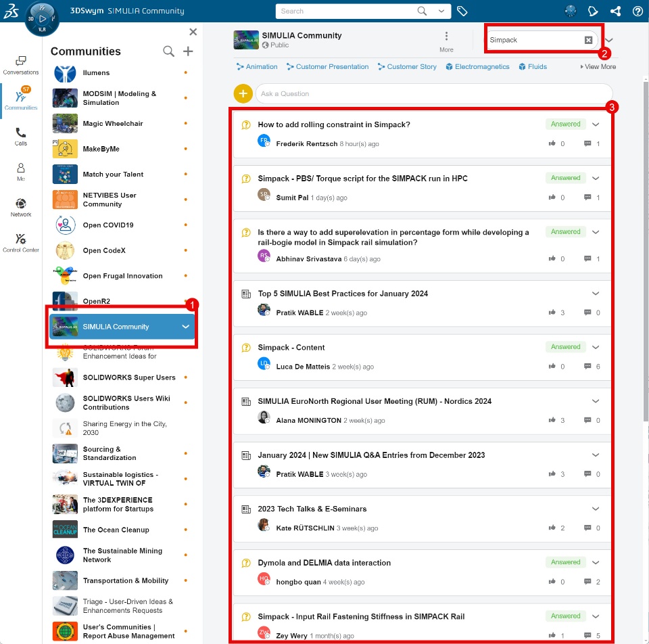
Task: Open the superelevation percentage question post
Action: point(393,237)
